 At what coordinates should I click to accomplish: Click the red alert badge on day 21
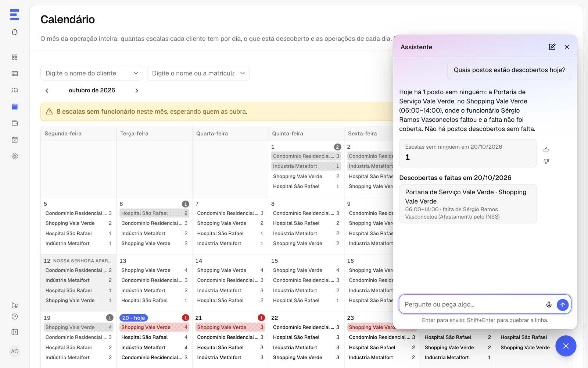click(261, 318)
